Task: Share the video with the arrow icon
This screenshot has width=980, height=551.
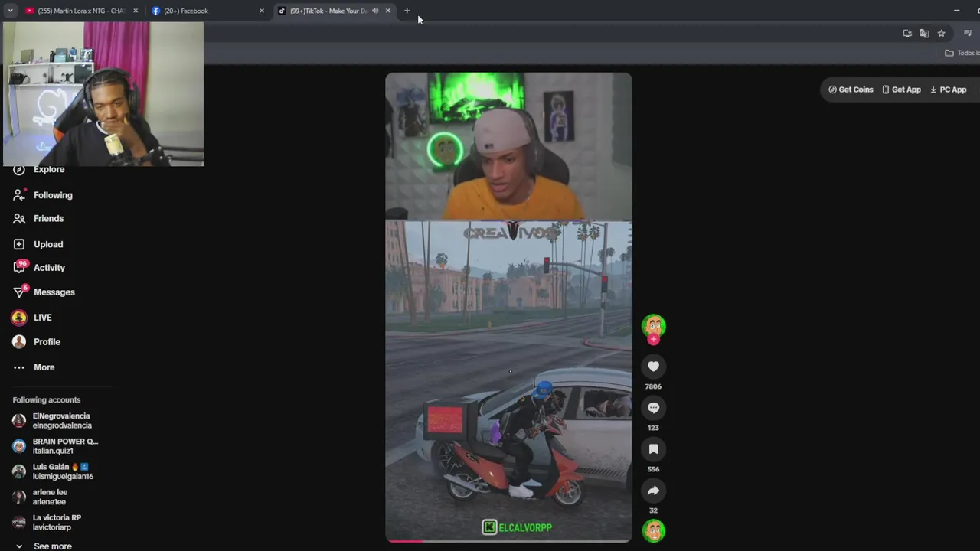Action: point(653,491)
